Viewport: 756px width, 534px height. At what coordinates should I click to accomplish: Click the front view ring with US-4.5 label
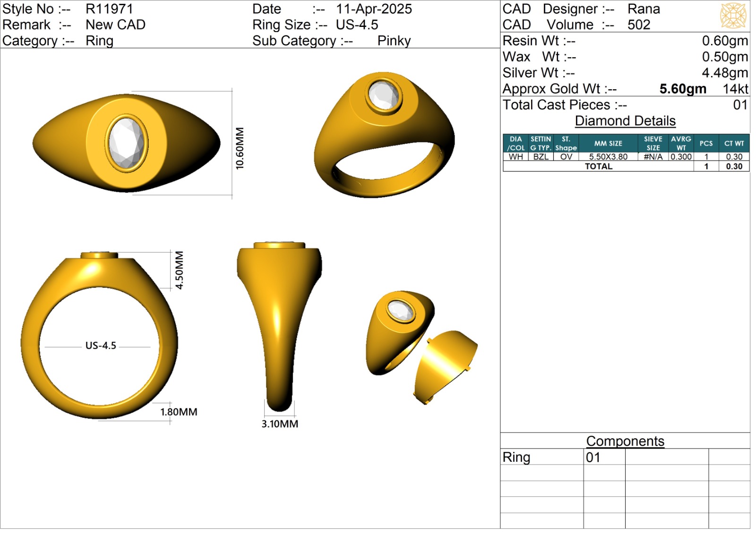[x=99, y=336]
